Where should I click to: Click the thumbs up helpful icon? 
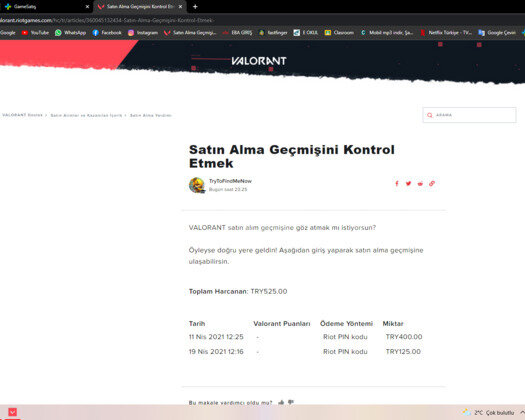pos(281,402)
